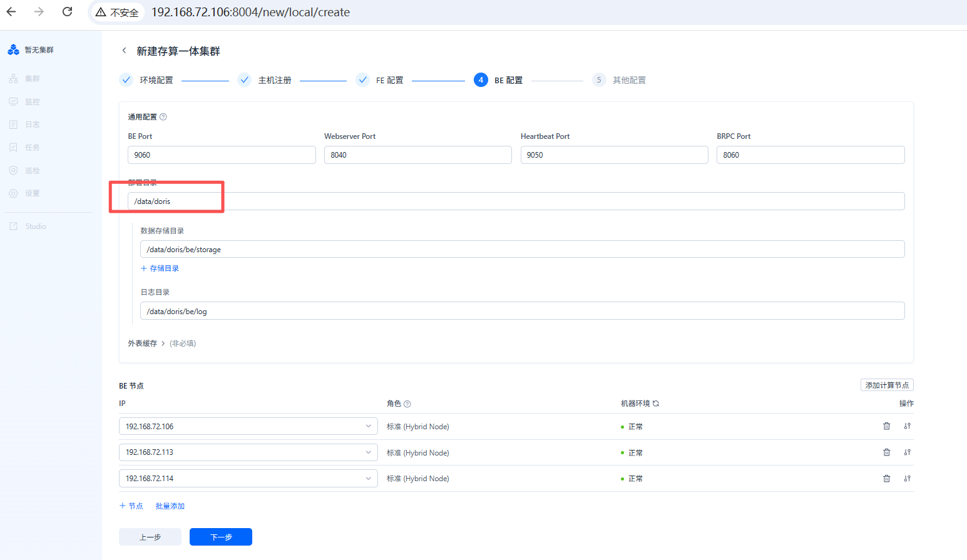This screenshot has height=560, width=967.
Task: Open the 监控 sidebar menu
Action: 32,101
